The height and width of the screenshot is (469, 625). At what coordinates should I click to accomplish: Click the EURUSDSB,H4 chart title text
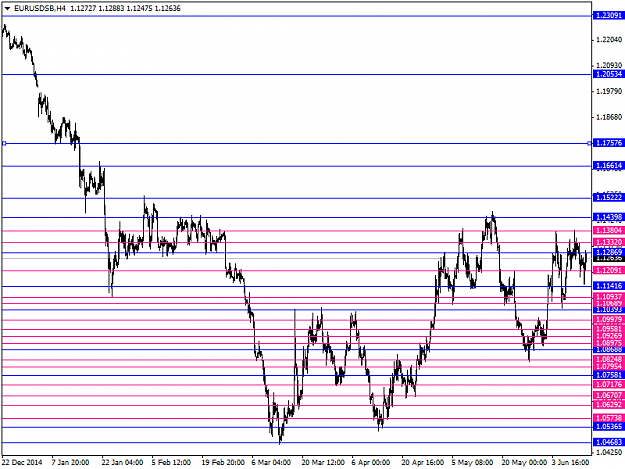(39, 8)
